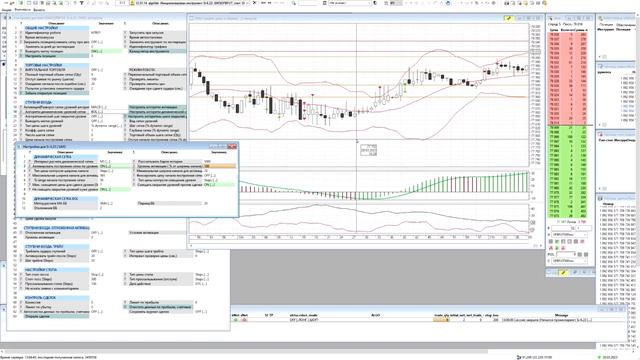
Task: Click Период BB row in dialog
Action: click(x=169, y=203)
